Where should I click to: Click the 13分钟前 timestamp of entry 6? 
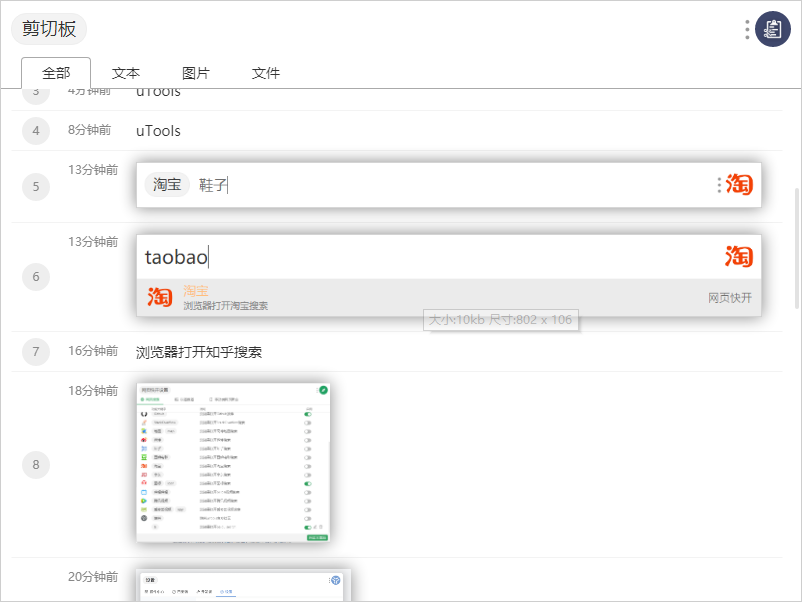point(93,242)
